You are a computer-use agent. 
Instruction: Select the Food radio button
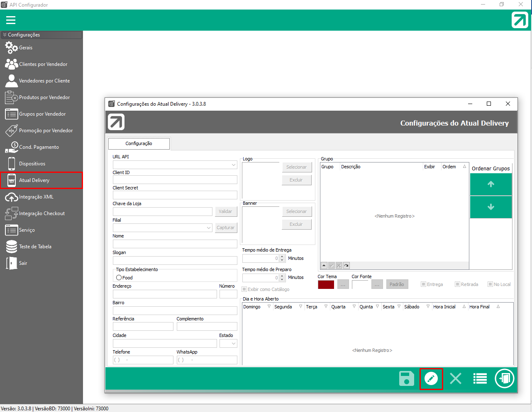pos(119,278)
